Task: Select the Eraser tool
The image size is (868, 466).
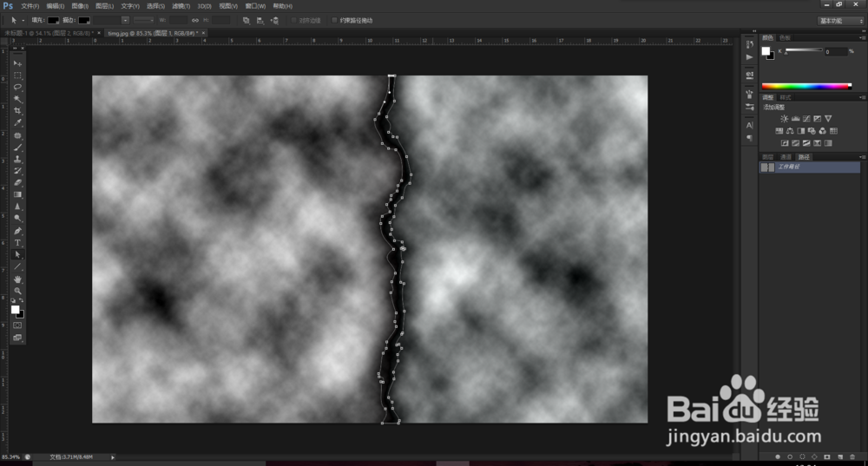Action: 17,182
